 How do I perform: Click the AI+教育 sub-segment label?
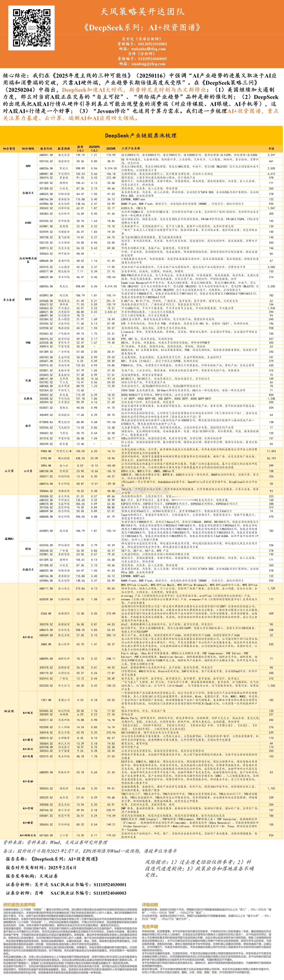coord(28,740)
